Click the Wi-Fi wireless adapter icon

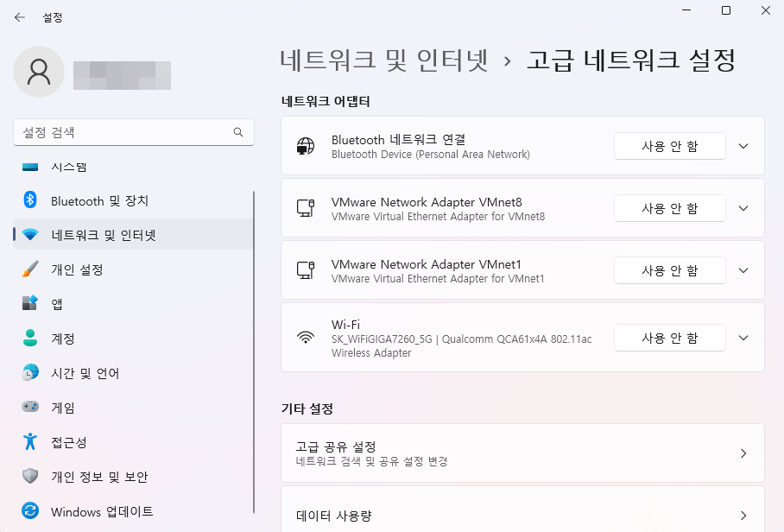click(306, 338)
